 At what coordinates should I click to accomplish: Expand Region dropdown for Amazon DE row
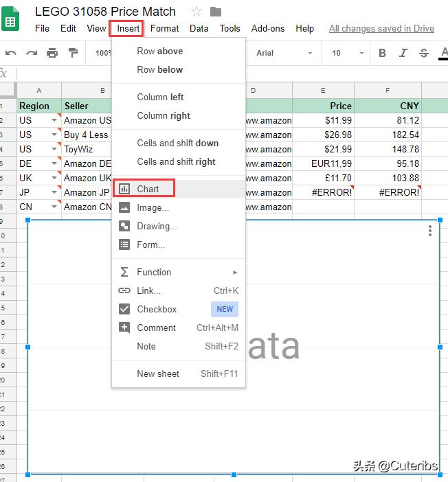(x=54, y=163)
